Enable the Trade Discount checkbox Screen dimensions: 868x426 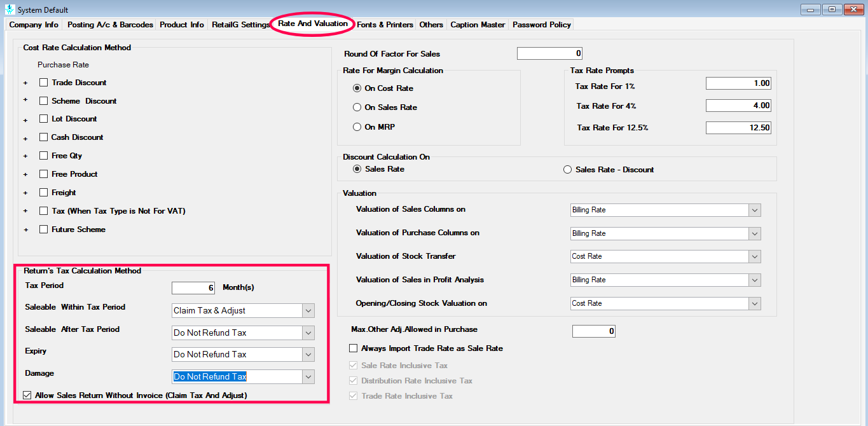[x=44, y=83]
